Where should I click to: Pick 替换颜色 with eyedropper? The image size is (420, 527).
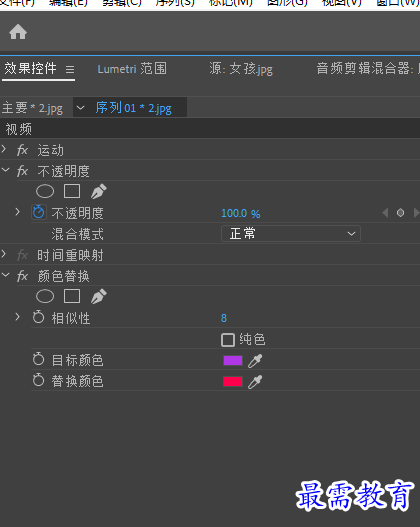255,382
